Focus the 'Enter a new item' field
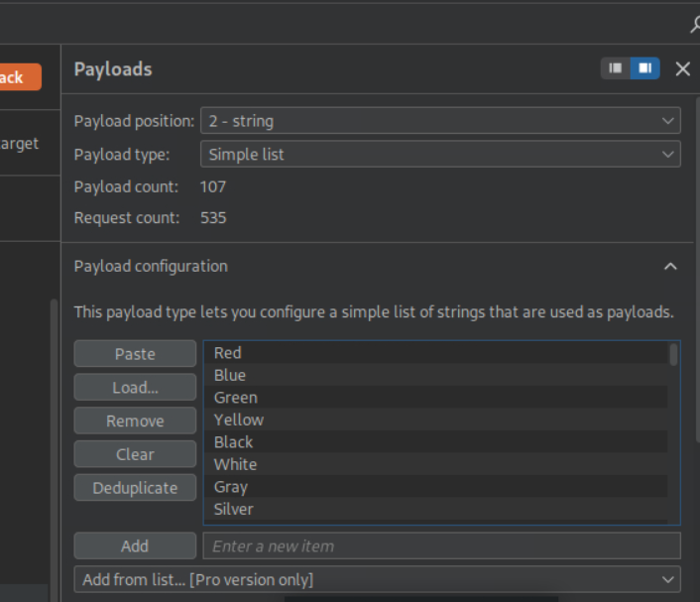This screenshot has width=700, height=602. pyautogui.click(x=441, y=545)
